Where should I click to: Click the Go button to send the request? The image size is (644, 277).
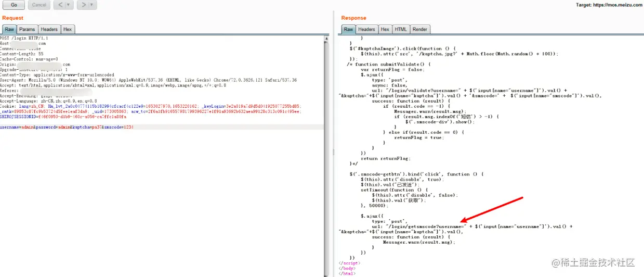(x=14, y=5)
